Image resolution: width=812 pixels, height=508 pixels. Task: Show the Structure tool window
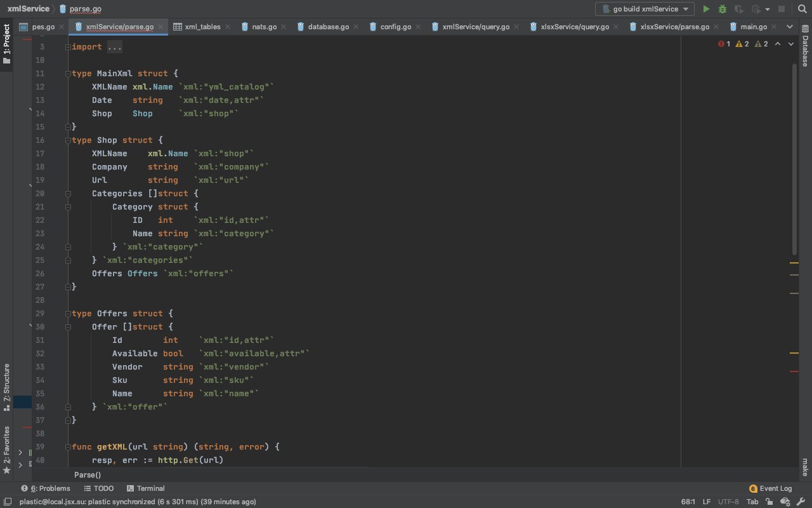coord(7,384)
